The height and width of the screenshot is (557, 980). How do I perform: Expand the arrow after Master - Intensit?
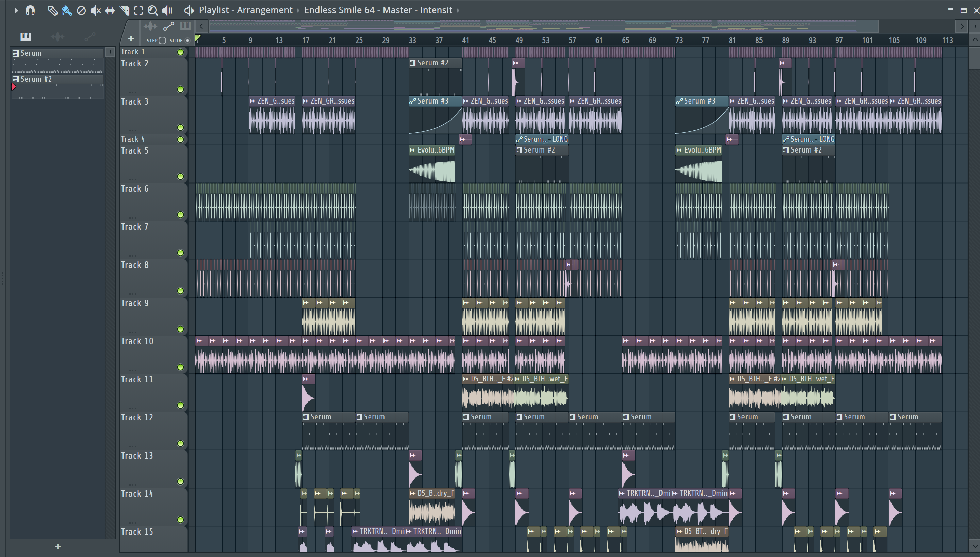pyautogui.click(x=458, y=10)
